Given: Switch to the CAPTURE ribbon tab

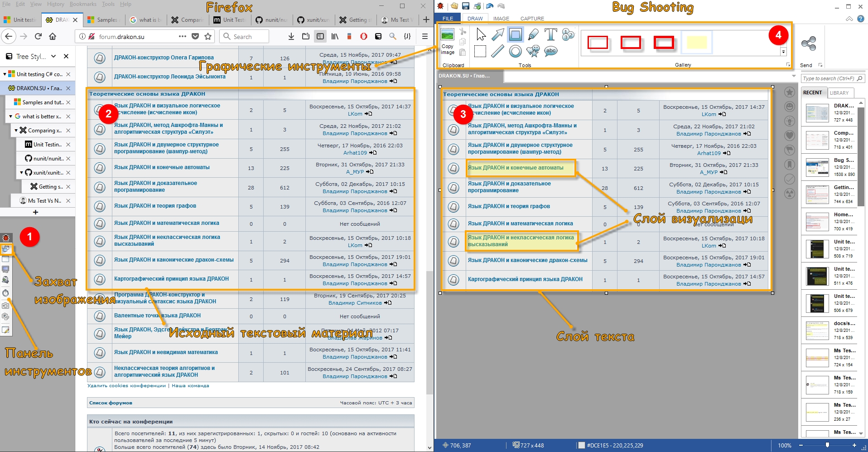Looking at the screenshot, I should (532, 19).
